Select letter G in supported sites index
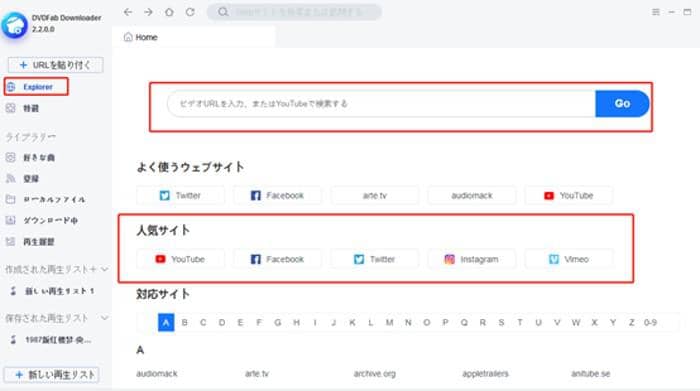 278,322
